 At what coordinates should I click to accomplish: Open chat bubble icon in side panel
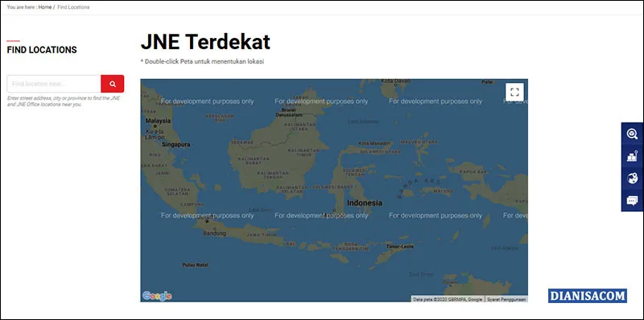[632, 201]
